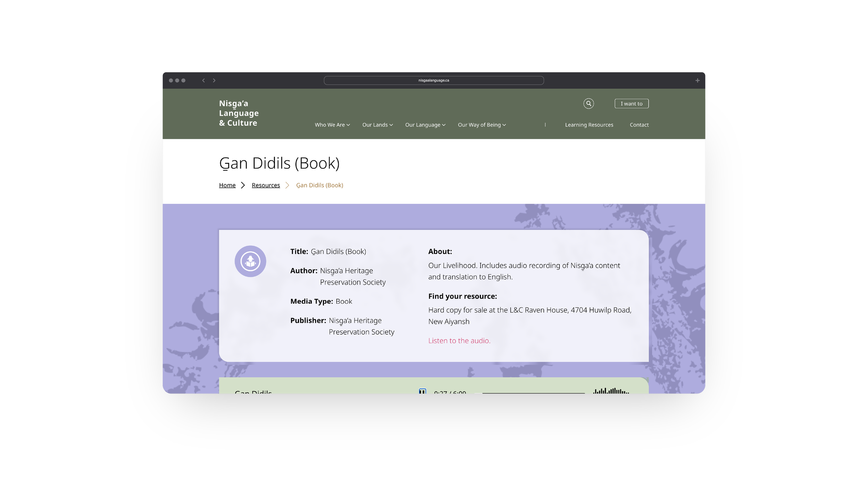Open the Listen to the audio link
Screen dimensions: 868x488
(x=459, y=340)
